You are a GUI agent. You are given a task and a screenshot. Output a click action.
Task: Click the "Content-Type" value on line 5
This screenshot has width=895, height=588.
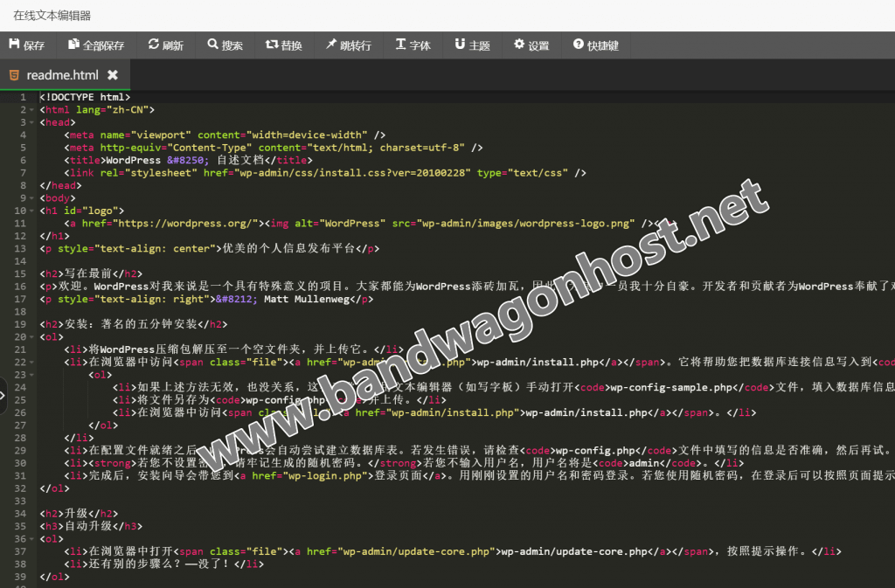(x=210, y=148)
